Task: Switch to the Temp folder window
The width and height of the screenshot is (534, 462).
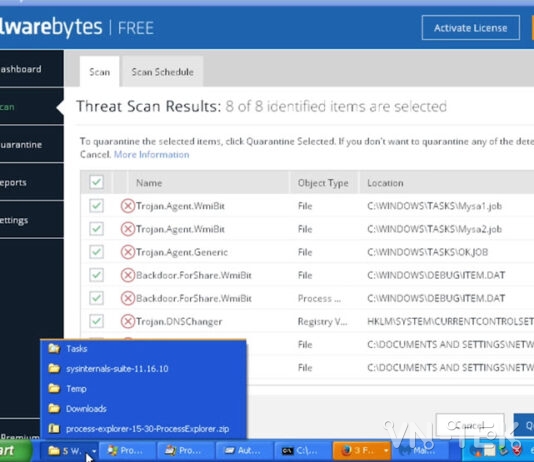Action: (x=143, y=389)
